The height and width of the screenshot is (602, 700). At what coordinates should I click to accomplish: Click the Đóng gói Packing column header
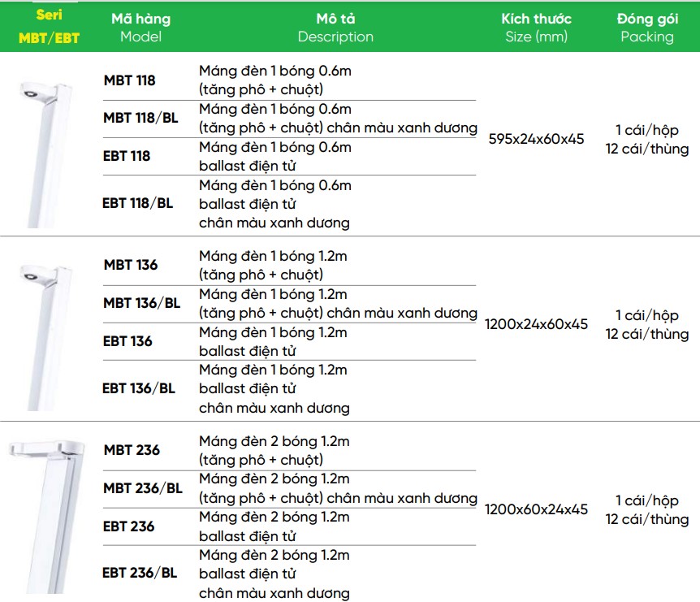coord(647,28)
